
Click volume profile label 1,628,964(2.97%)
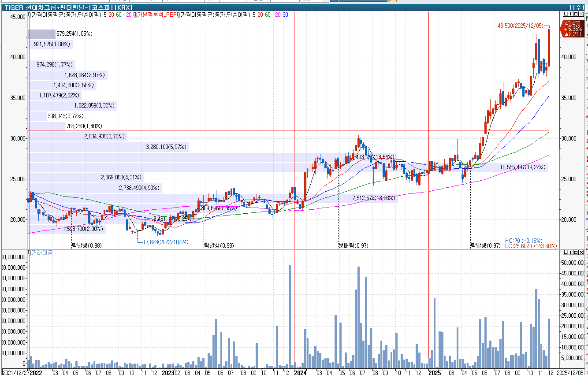(84, 75)
